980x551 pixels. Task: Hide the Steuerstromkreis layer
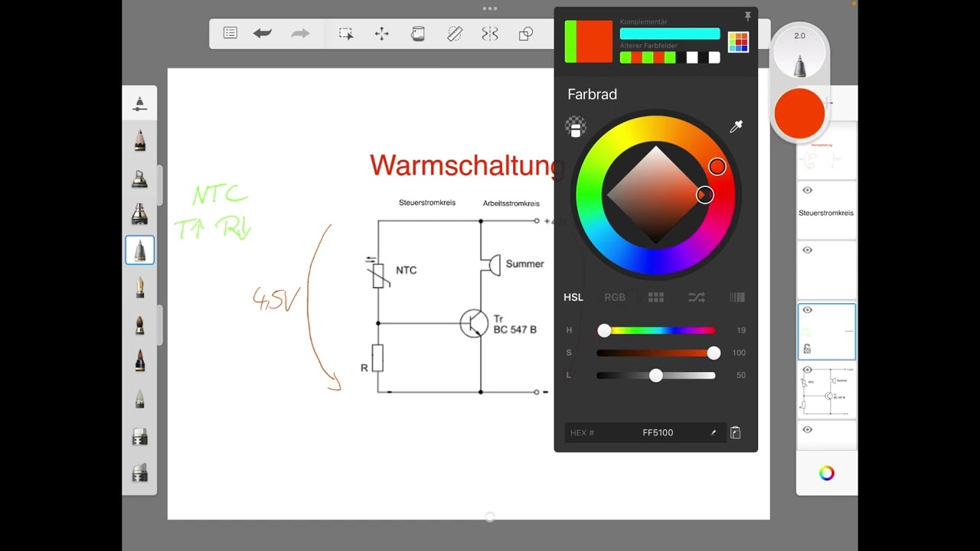[x=807, y=191]
